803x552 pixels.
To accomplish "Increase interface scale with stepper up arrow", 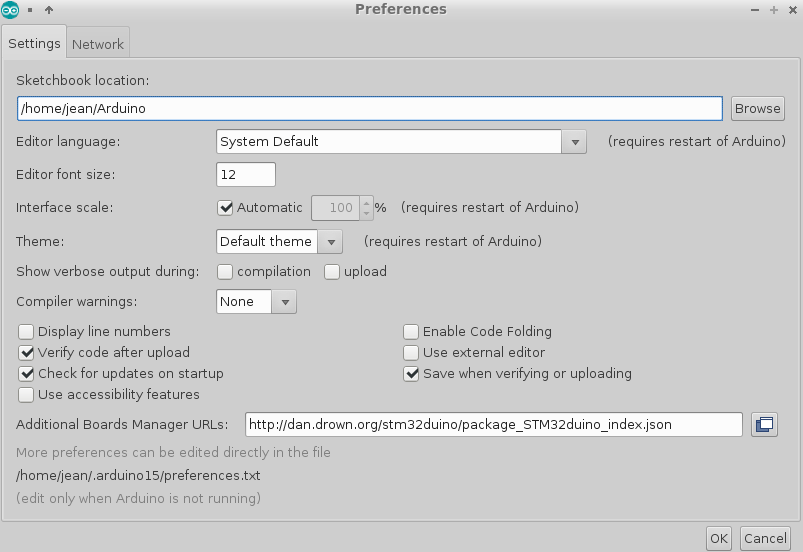I will pos(366,202).
